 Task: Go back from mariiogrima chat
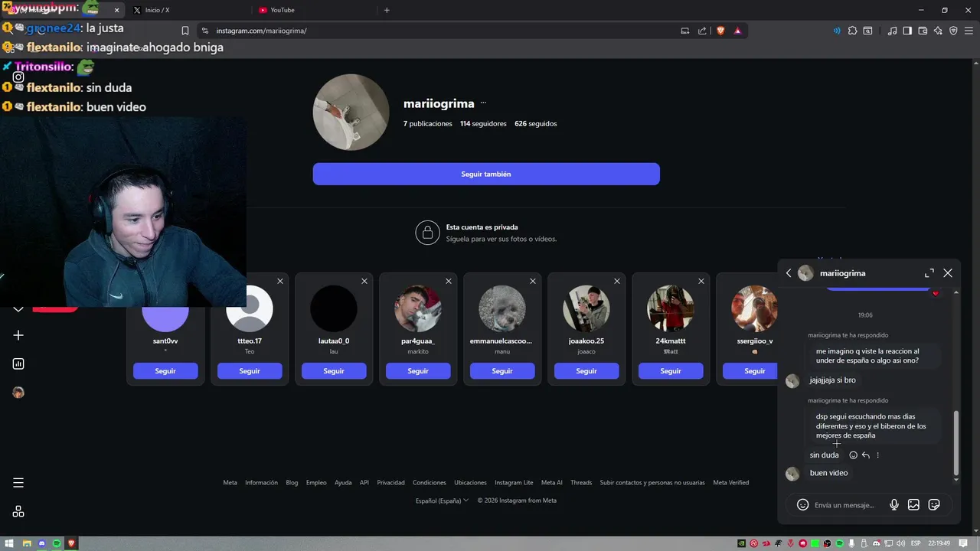789,273
